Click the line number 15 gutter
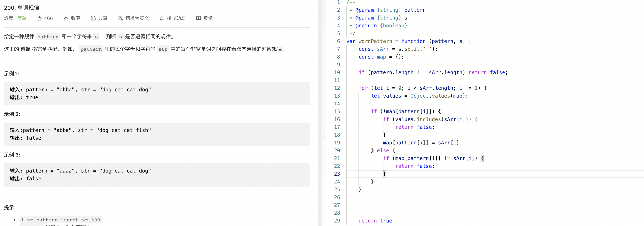Viewport: 644px width, 226px height. click(337, 111)
